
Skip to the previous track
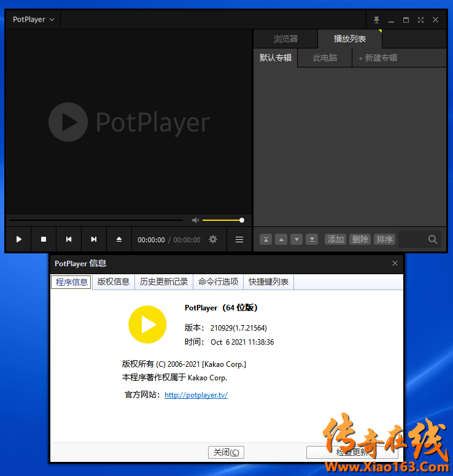point(69,239)
